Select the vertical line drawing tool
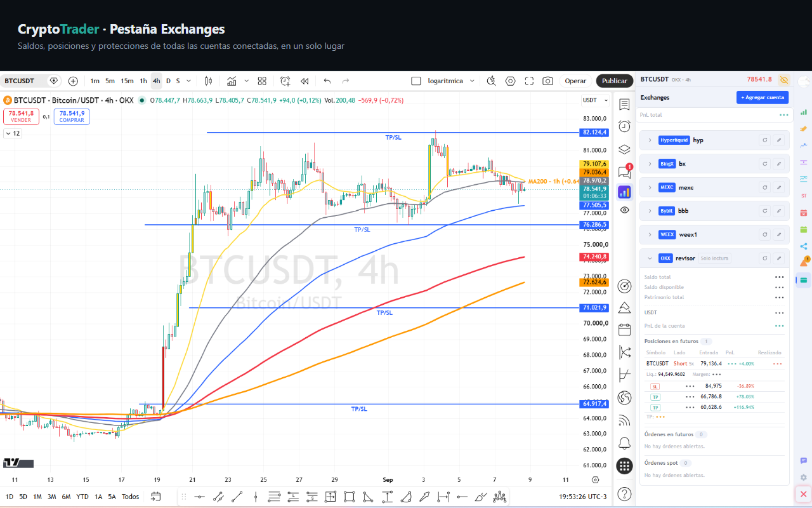 (256, 497)
